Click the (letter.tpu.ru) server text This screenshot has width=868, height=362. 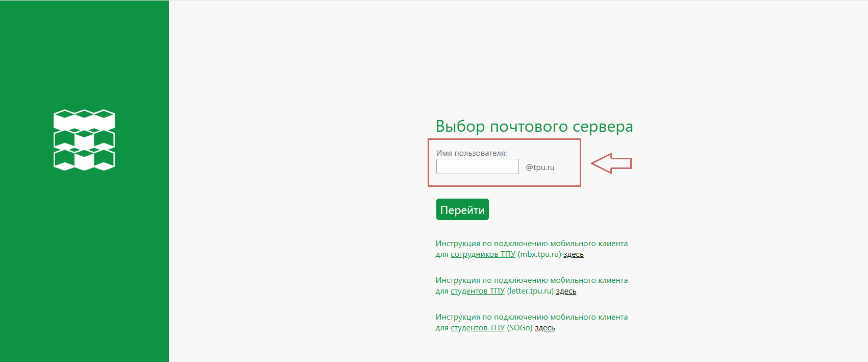pyautogui.click(x=530, y=291)
